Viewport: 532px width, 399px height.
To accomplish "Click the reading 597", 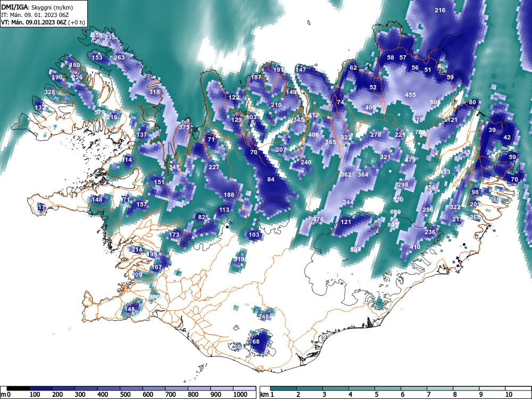I will pos(355,250).
